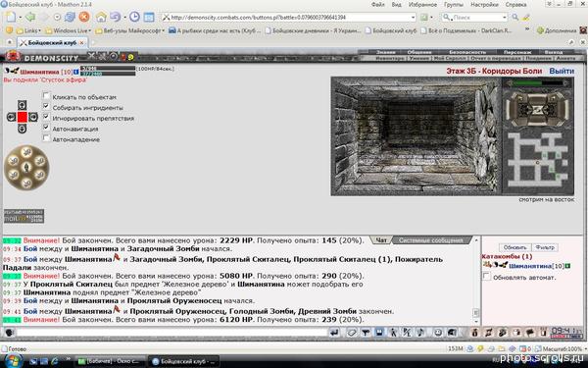This screenshot has height=368, width=588.
Task: Switch to the Системные сообщения tab
Action: point(430,240)
